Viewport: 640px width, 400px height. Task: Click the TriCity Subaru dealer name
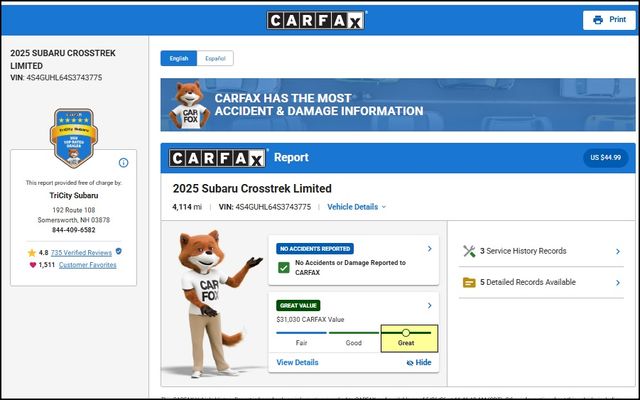pyautogui.click(x=74, y=196)
